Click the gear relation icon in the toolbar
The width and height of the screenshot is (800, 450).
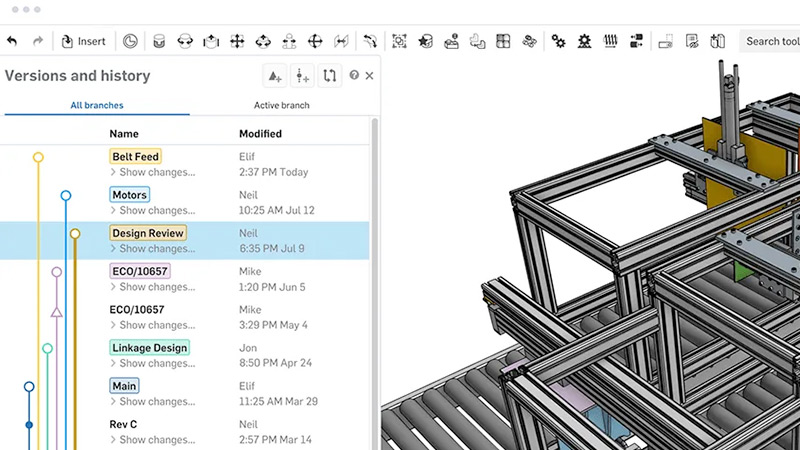[558, 41]
